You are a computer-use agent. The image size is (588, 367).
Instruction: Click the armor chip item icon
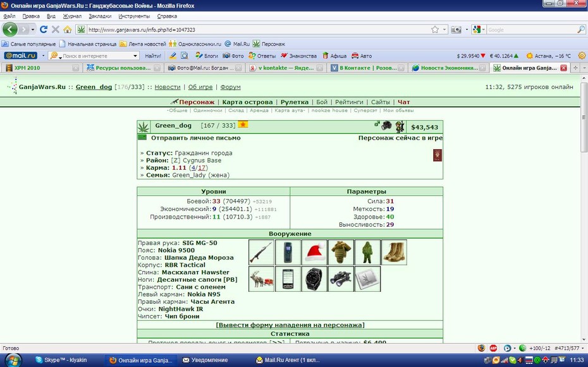coord(367,279)
